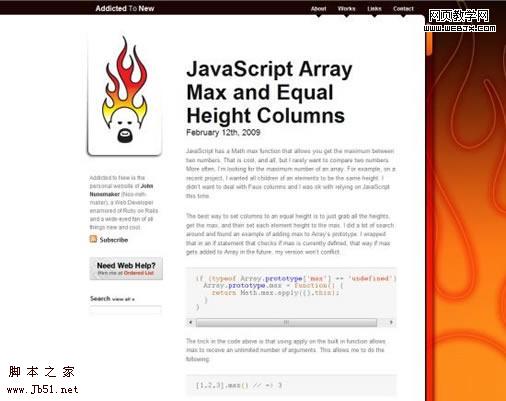The image size is (506, 401).
Task: Focus the Search input field
Action: (x=125, y=310)
